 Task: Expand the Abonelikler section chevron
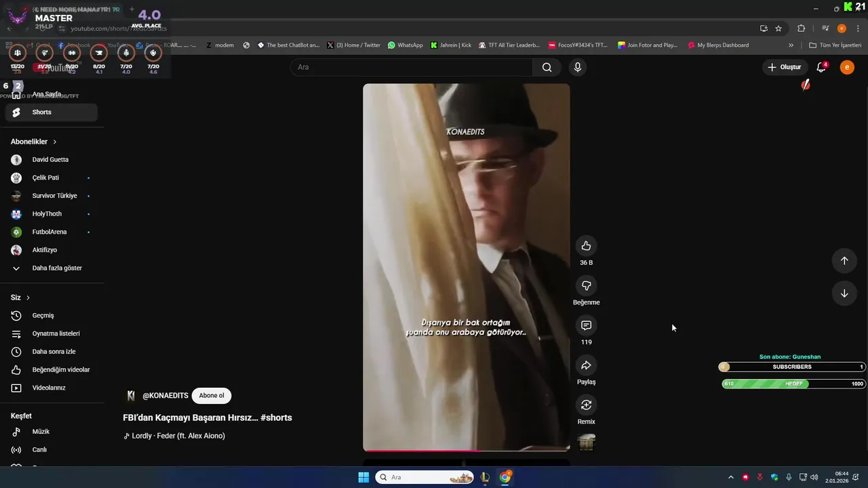point(55,142)
